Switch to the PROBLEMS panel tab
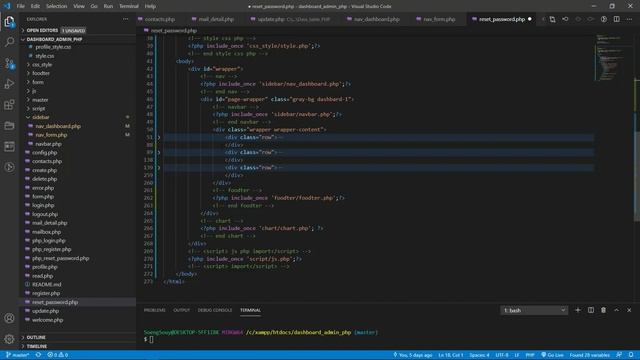The width and height of the screenshot is (640, 360). tap(155, 310)
